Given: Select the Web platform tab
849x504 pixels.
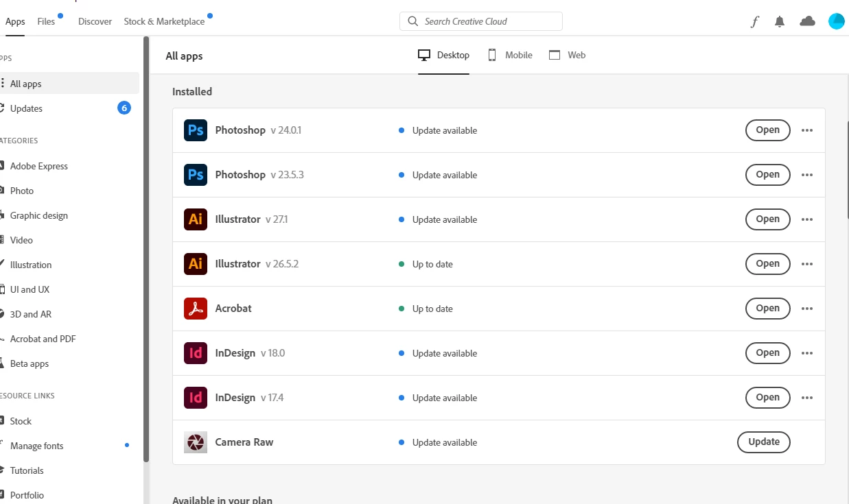Looking at the screenshot, I should (567, 55).
